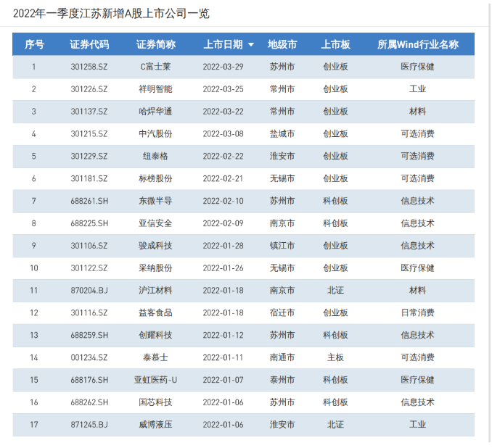Select stock code 301116.SZ

[89, 313]
